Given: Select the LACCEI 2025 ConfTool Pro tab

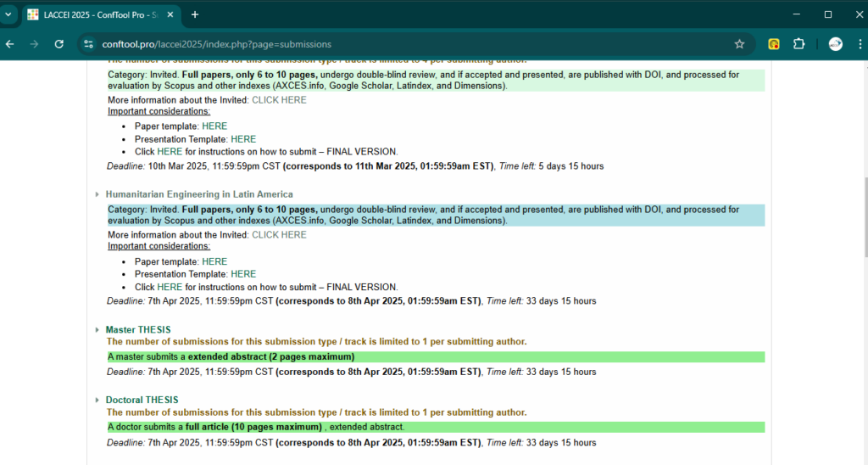Looking at the screenshot, I should 93,14.
